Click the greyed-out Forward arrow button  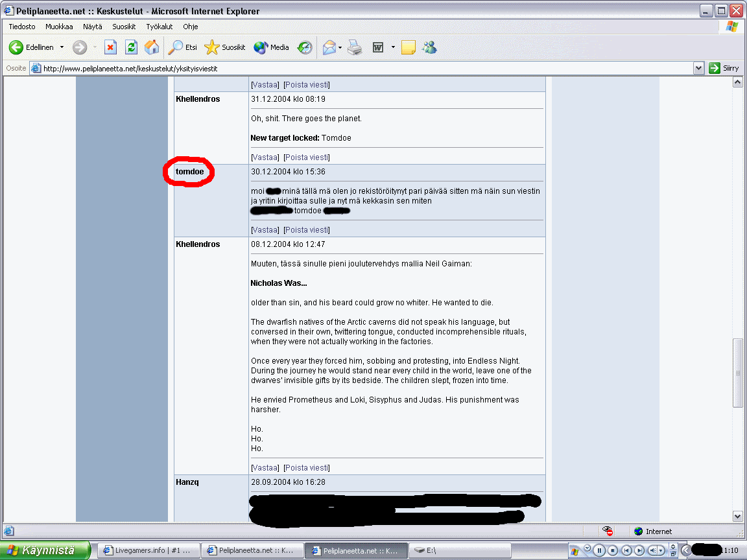(80, 47)
